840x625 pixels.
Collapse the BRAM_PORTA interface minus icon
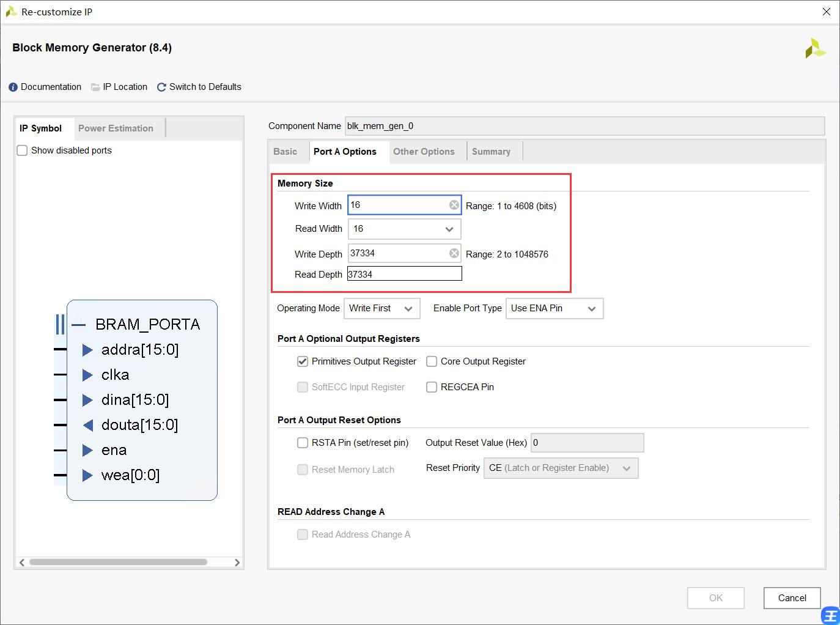click(x=78, y=325)
